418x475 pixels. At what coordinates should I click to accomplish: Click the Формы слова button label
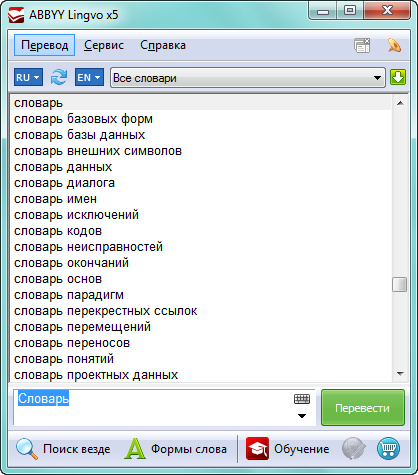[189, 449]
